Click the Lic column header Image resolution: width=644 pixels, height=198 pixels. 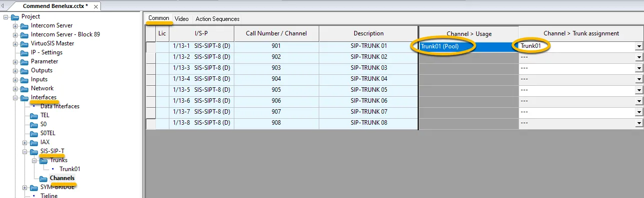162,33
